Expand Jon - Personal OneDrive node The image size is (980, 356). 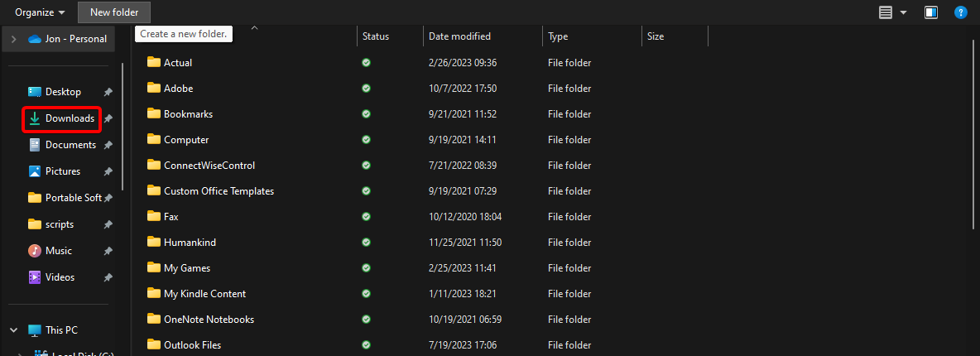point(13,39)
